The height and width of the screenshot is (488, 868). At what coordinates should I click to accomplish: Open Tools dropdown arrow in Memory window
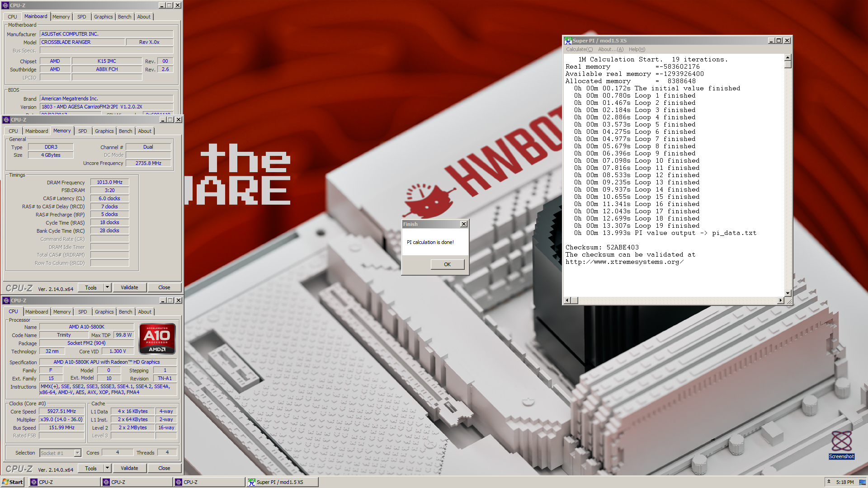(107, 287)
